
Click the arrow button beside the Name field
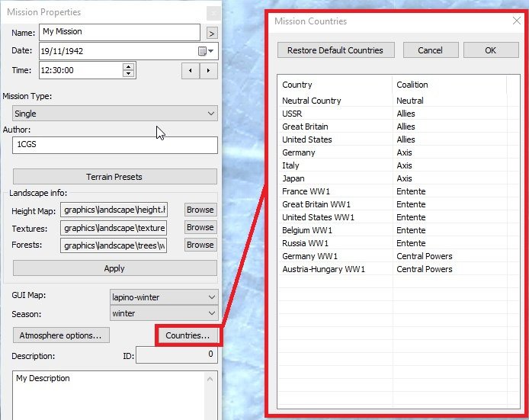[x=212, y=33]
